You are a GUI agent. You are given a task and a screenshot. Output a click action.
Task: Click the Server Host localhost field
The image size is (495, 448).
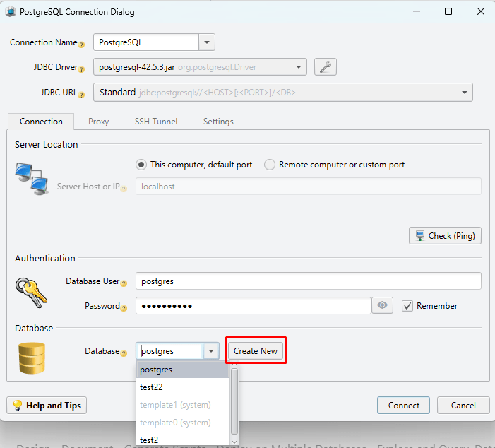click(x=309, y=187)
